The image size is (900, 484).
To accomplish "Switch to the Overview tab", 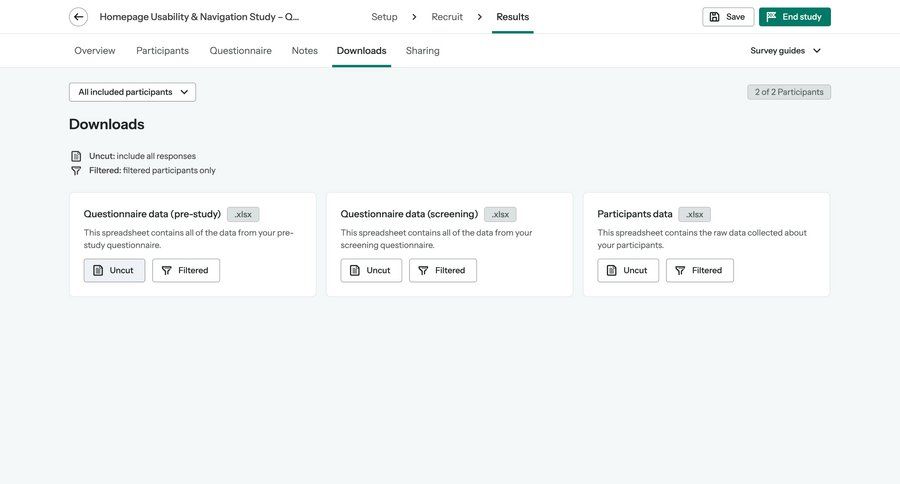I will point(95,51).
